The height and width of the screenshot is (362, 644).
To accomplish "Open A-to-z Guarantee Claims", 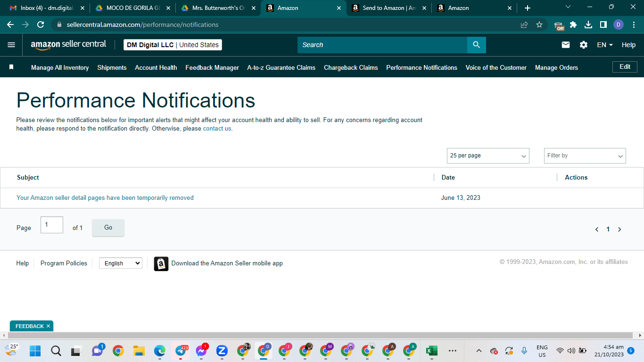I will click(x=281, y=67).
